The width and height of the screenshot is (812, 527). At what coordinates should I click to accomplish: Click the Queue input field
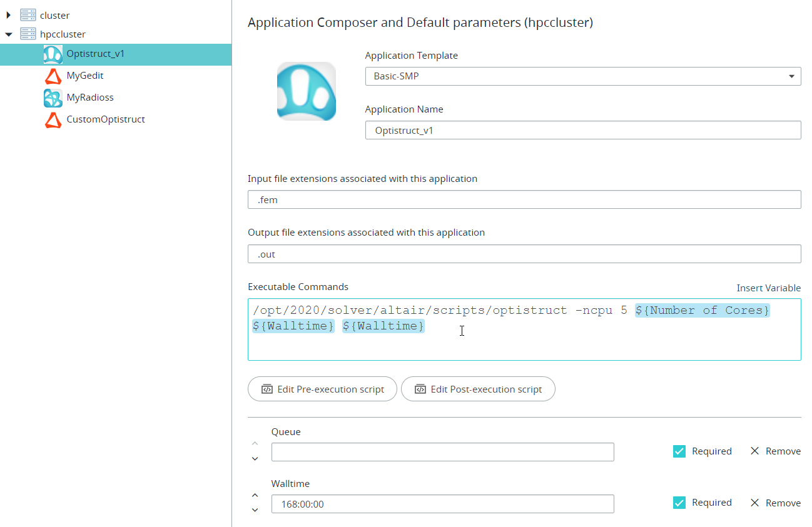tap(443, 452)
